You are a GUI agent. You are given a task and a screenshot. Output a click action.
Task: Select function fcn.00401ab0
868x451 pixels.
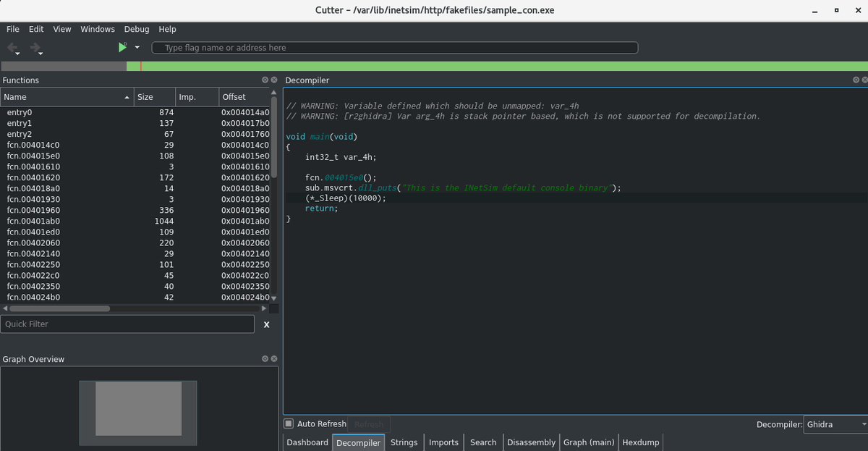pyautogui.click(x=135, y=221)
